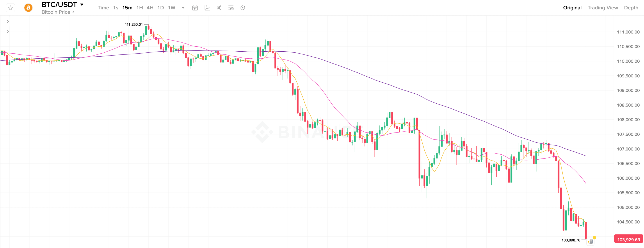Open the BTC/USDT pair selector dropdown
This screenshot has height=248, width=644.
82,5
